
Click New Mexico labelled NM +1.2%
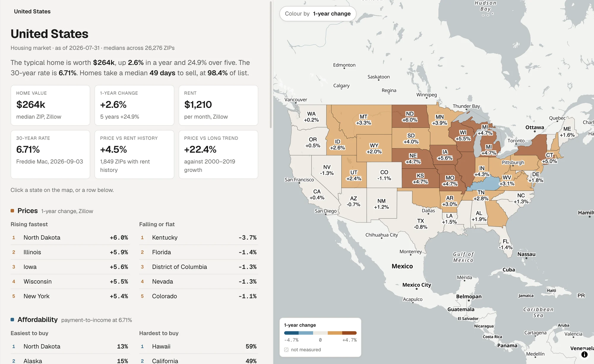coord(381,204)
